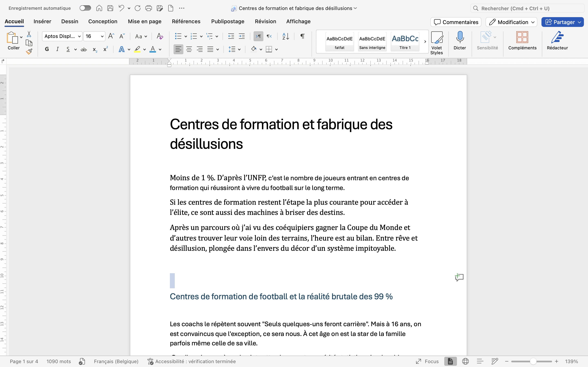Image resolution: width=588 pixels, height=367 pixels.
Task: Click the Dicter microphone icon
Action: (x=459, y=37)
